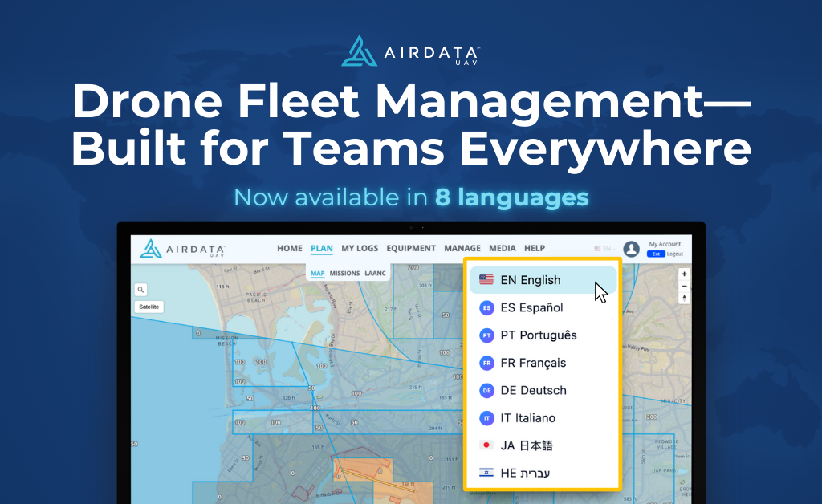Viewport: 822px width, 504px height.
Task: Open the My Account link
Action: tap(665, 244)
